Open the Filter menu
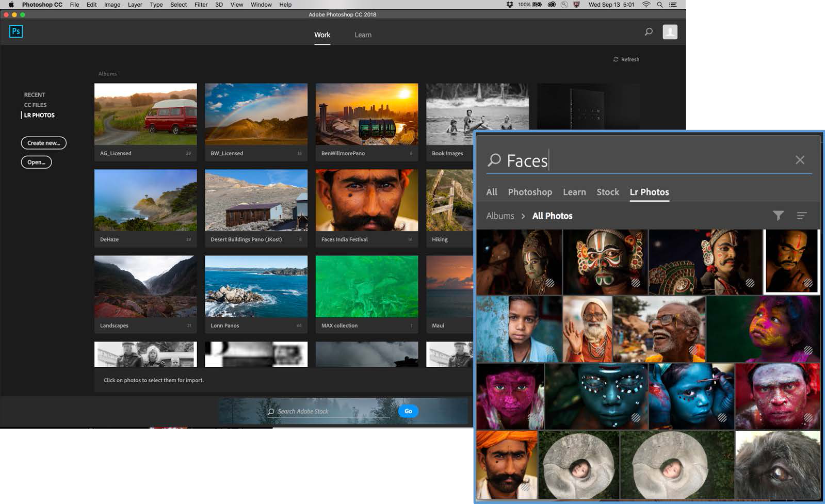 [201, 5]
